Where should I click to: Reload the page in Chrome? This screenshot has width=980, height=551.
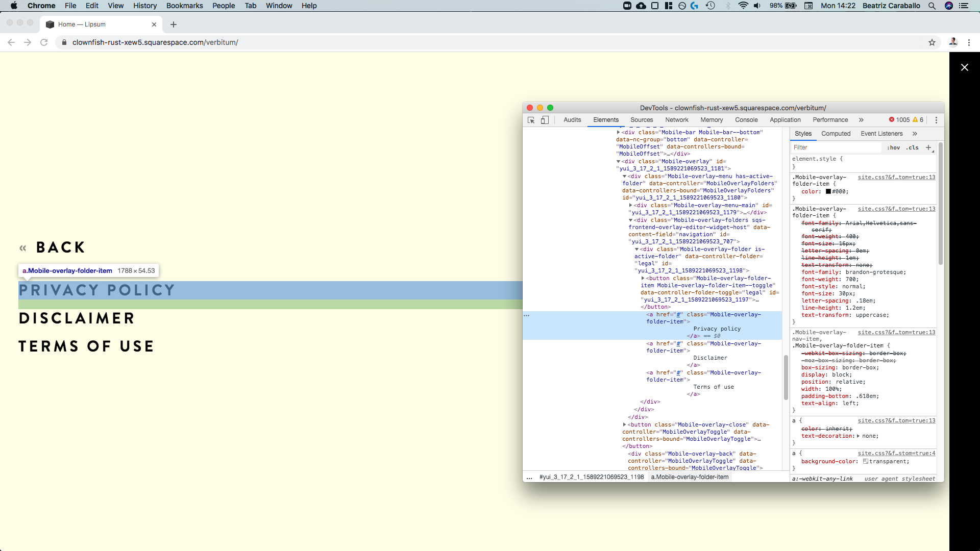point(44,42)
